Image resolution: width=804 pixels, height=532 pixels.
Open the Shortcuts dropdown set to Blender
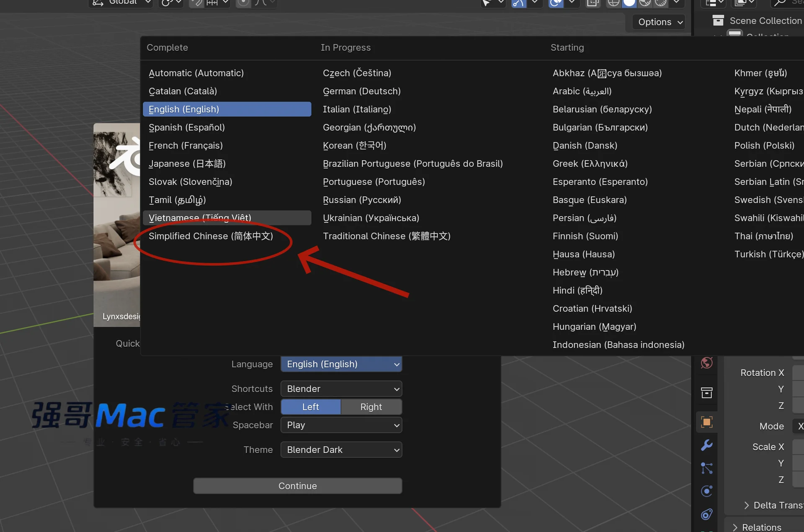pyautogui.click(x=341, y=389)
